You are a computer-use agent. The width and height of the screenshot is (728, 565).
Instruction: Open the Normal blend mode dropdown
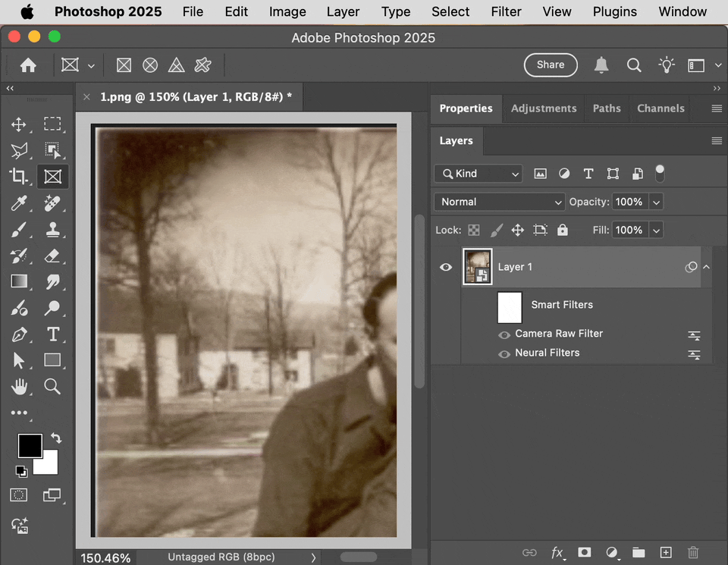[x=500, y=202]
